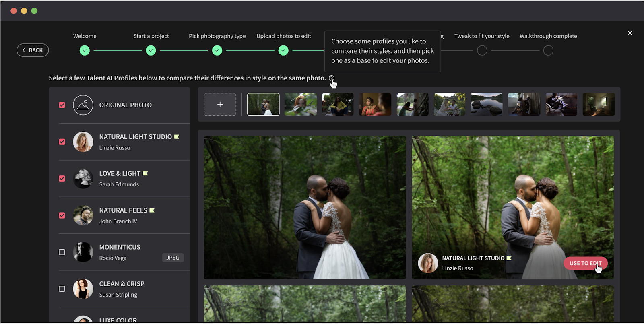Click the Start a project step checkmark
This screenshot has width=644, height=324.
click(x=151, y=50)
